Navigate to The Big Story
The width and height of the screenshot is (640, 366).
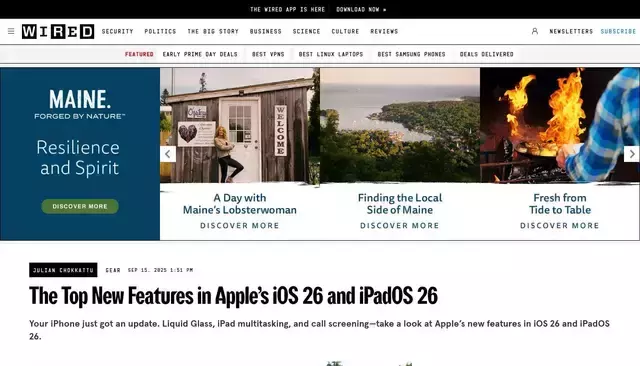pos(213,31)
